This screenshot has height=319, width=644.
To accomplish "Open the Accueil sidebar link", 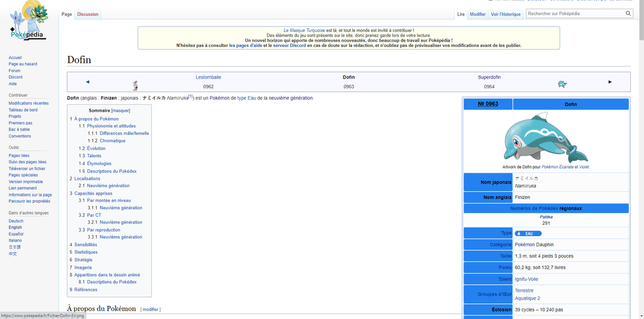I will [x=15, y=58].
